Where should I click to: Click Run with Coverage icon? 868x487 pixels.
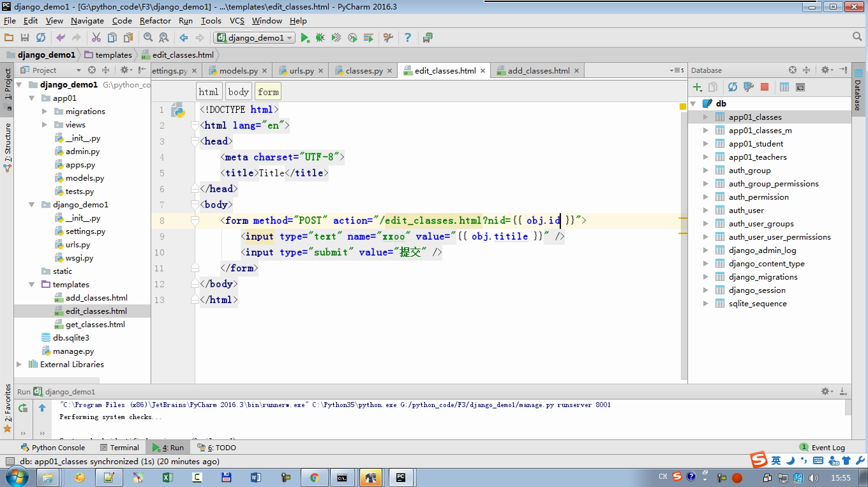(336, 38)
